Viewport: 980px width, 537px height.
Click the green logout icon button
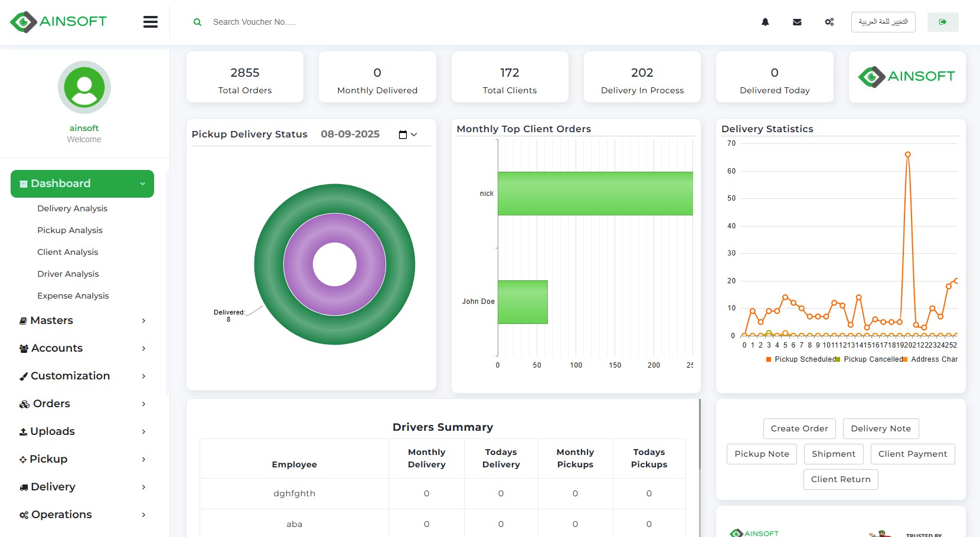[943, 22]
